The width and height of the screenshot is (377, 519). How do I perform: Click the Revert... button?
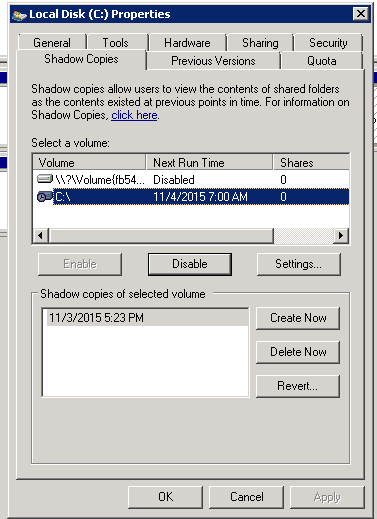[x=298, y=386]
